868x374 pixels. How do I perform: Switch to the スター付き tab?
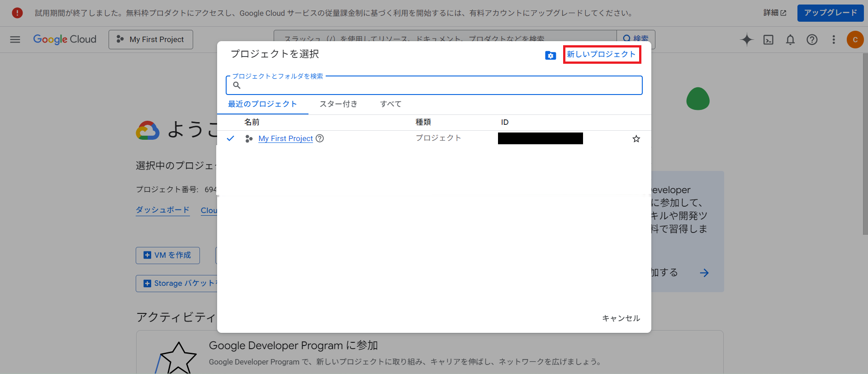338,104
